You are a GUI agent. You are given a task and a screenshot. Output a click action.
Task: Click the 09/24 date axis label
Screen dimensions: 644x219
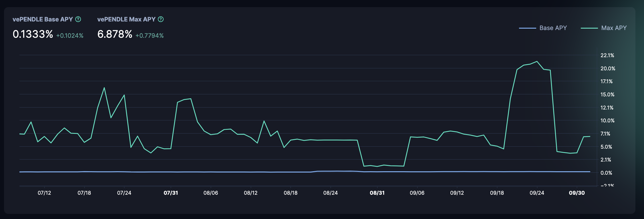click(537, 193)
